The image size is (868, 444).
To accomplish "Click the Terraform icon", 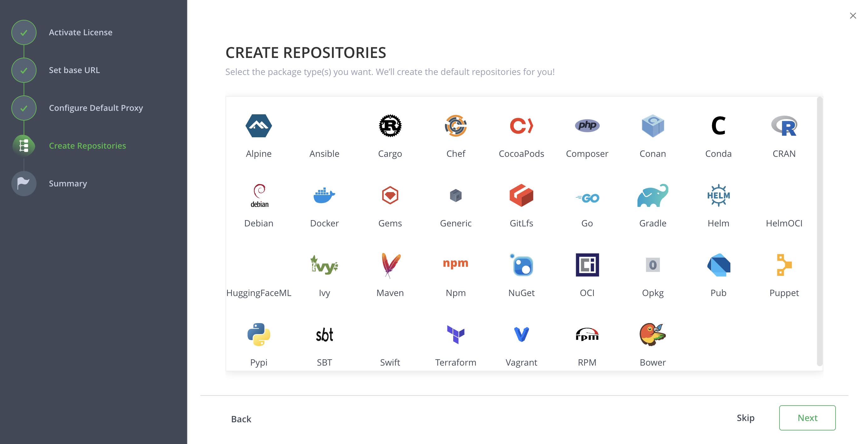I will [455, 334].
